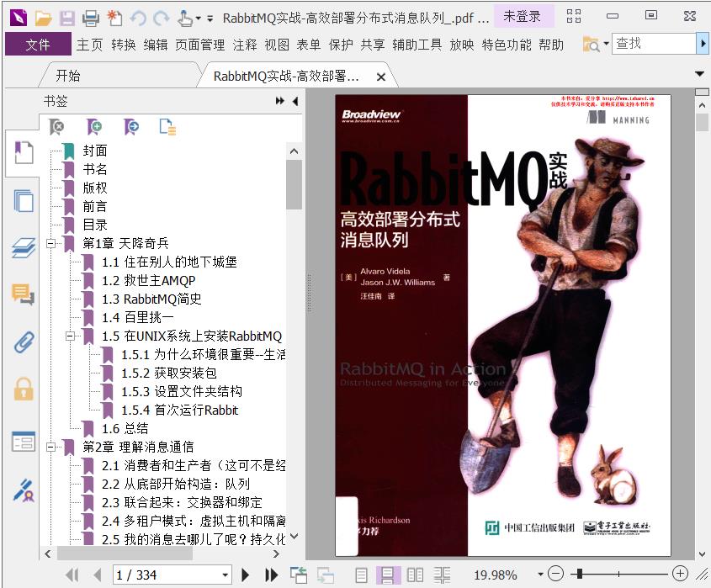
Task: Switch to continuous facing view
Action: [442, 575]
